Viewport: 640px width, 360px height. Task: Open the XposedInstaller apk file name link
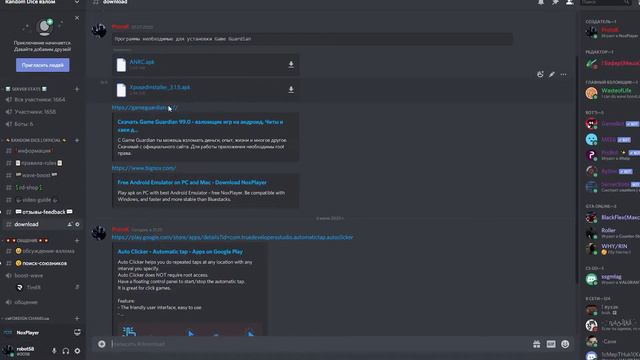[160, 87]
